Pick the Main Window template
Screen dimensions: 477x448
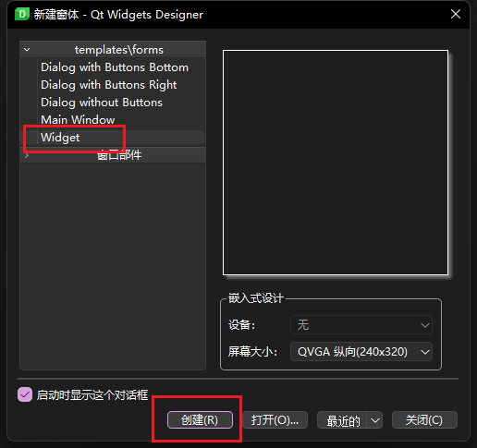click(78, 120)
